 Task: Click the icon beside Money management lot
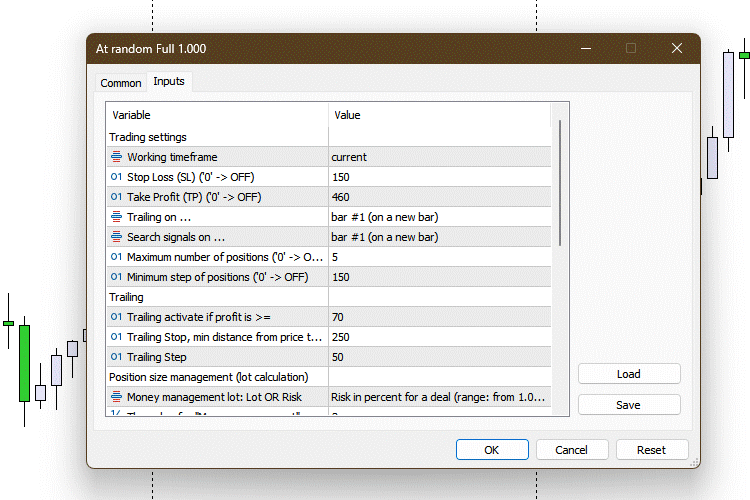point(116,397)
